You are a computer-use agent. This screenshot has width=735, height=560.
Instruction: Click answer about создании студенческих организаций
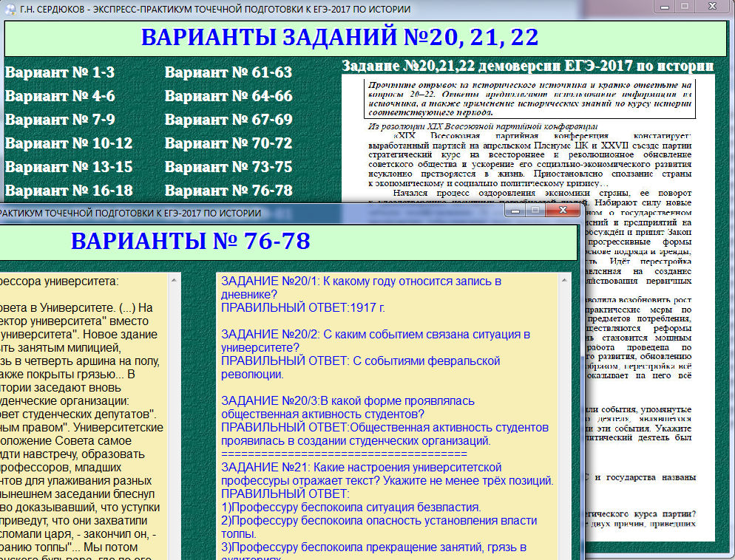tap(385, 434)
